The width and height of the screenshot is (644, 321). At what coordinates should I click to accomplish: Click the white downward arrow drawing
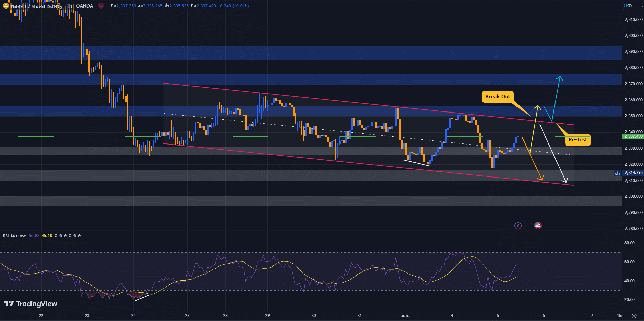click(553, 153)
